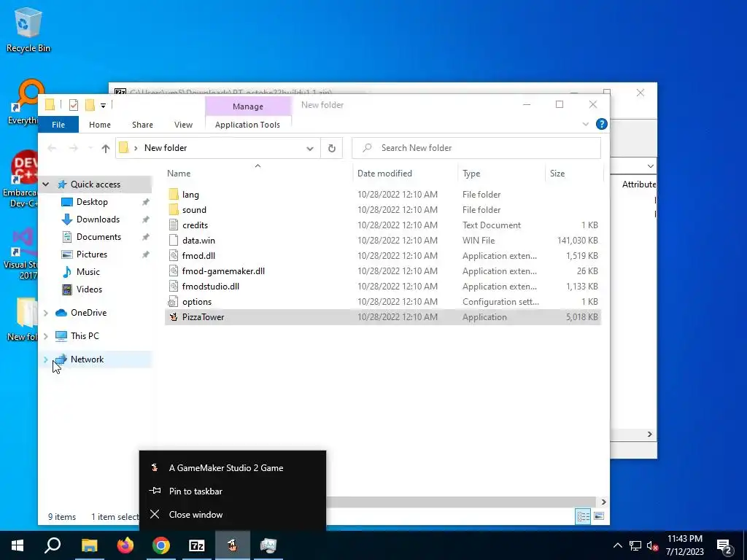Open the sound folder icon
747x560 pixels.
(174, 210)
